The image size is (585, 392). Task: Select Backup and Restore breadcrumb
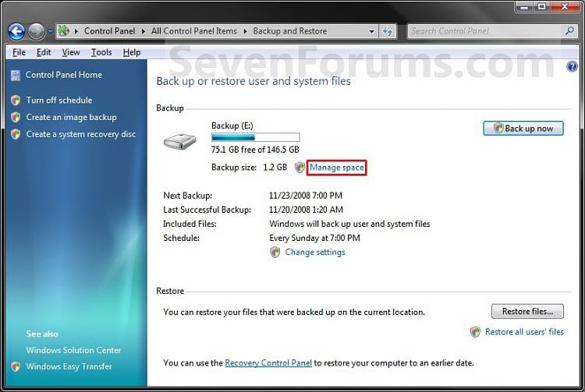290,31
